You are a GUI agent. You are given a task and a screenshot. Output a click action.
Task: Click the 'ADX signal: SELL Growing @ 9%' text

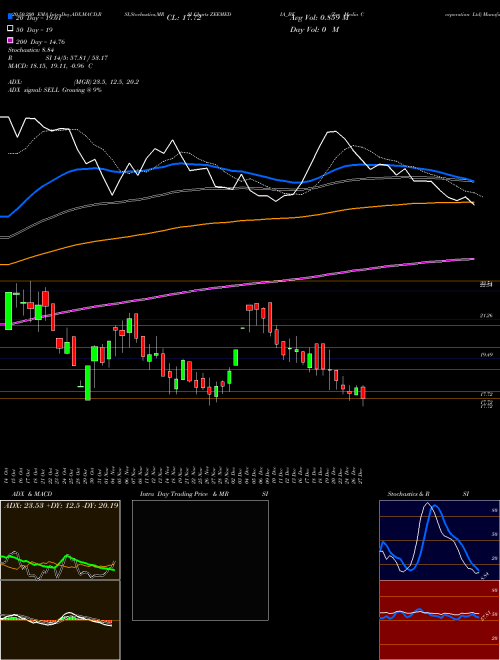[55, 90]
